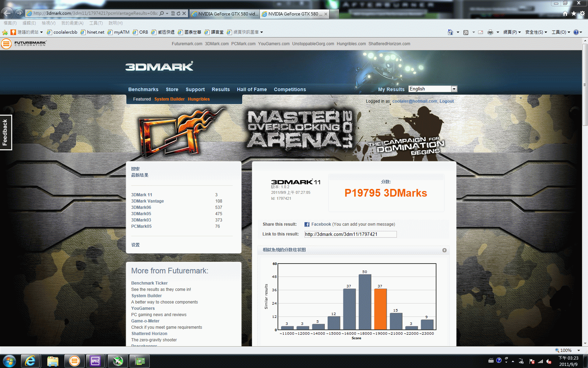Screen dimensions: 588x368
Task: Click the browser Back arrow button
Action: (7, 13)
